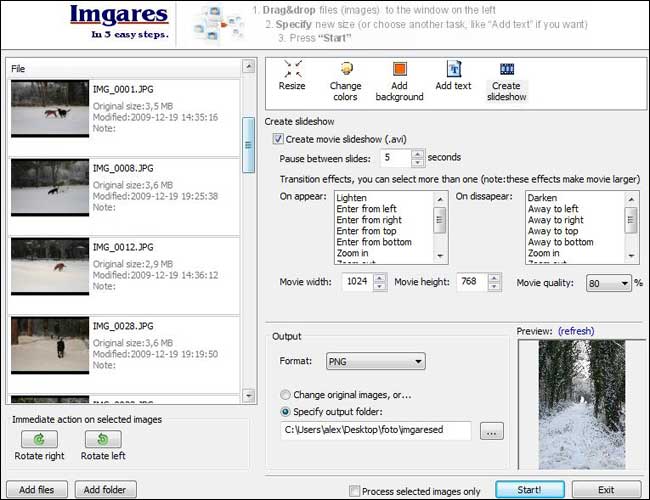The height and width of the screenshot is (500, 650).
Task: Select Away to left effect
Action: pos(553,209)
